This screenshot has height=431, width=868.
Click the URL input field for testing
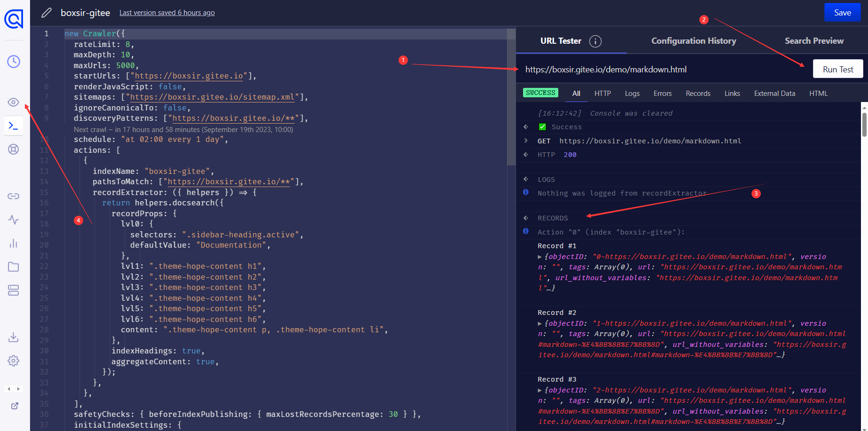point(663,69)
